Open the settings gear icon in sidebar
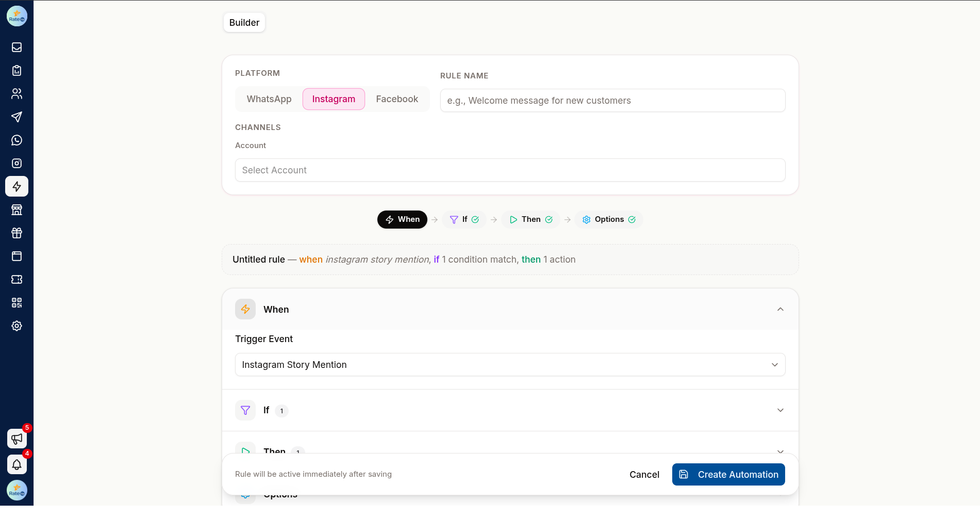Screen dimensions: 980x517 [x=16, y=326]
